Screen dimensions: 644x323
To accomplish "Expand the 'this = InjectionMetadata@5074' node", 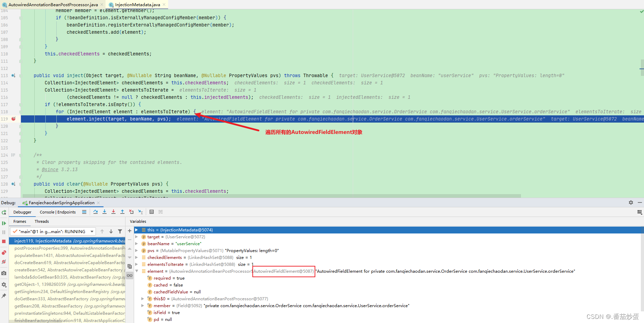I will (x=137, y=230).
